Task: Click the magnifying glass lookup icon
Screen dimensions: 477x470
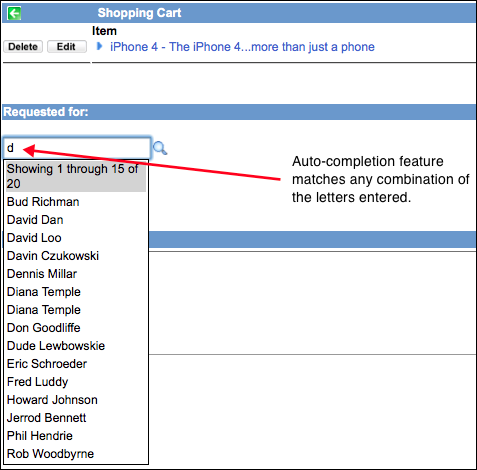Action: coord(160,148)
